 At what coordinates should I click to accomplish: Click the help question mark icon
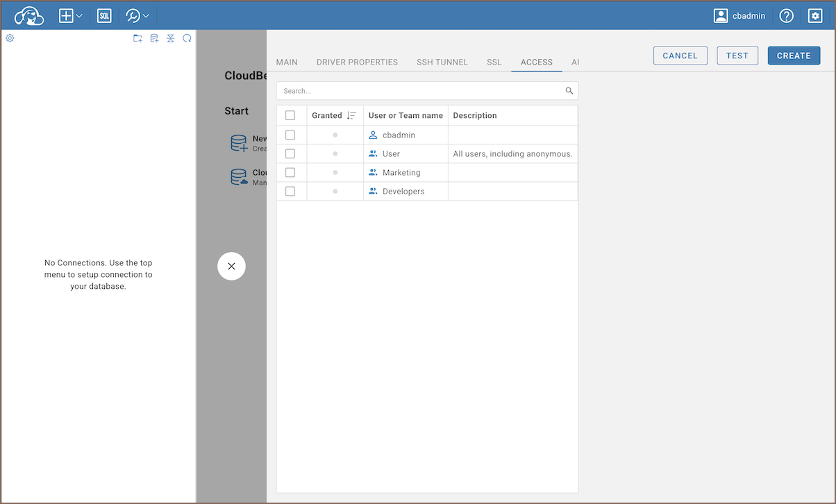786,15
